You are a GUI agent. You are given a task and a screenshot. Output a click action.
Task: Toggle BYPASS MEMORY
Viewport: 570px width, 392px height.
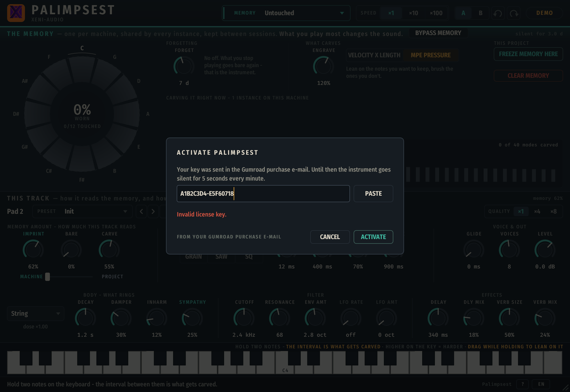click(438, 33)
